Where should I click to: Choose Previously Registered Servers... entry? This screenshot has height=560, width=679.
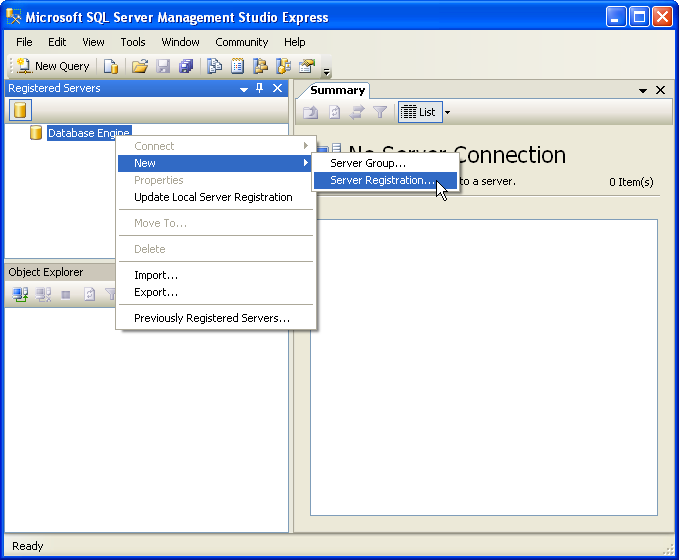215,318
